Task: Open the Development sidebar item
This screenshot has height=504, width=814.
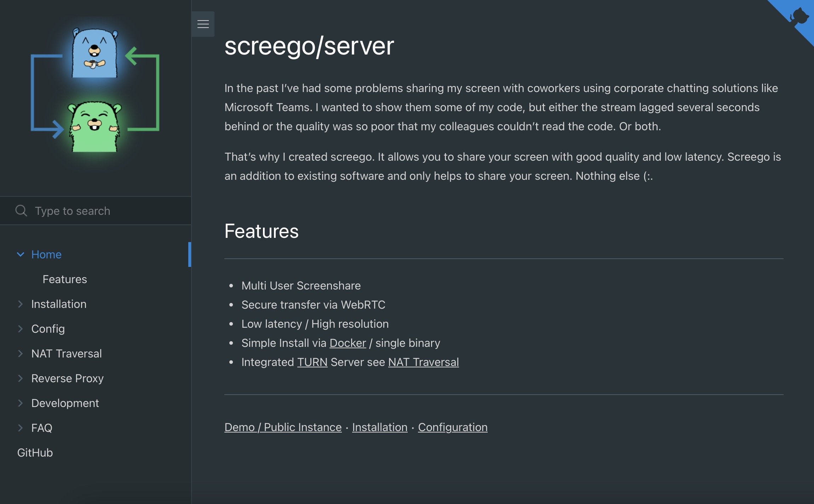Action: [65, 403]
